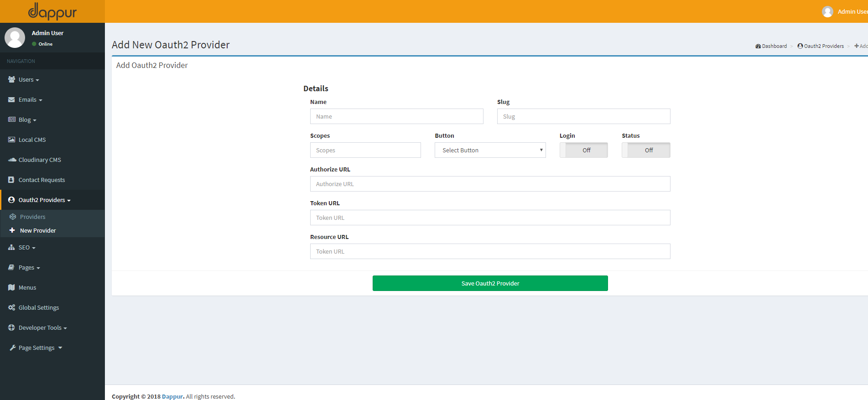Viewport: 868px width, 400px height.
Task: Toggle the Status switch on
Action: [646, 150]
